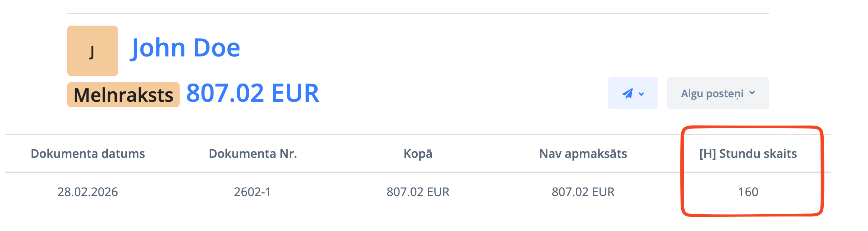Click the 807.02 EUR value under Kopā
Viewport: 868px width, 231px height.
[x=418, y=192]
